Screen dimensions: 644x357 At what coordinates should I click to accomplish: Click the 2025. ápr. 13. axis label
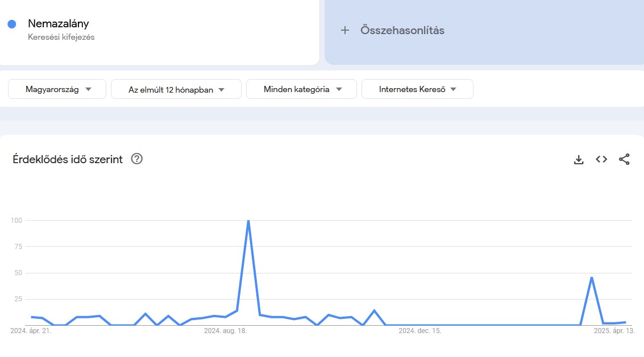point(614,330)
